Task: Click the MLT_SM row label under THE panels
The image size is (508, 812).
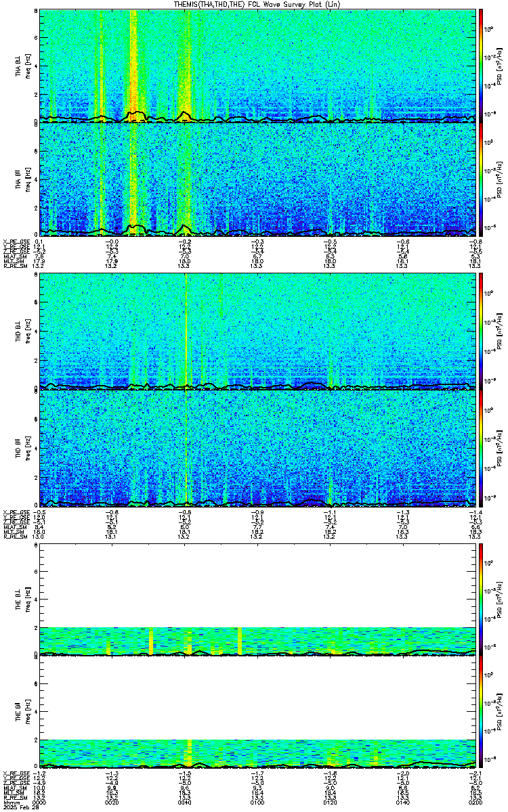Action: [x=13, y=792]
